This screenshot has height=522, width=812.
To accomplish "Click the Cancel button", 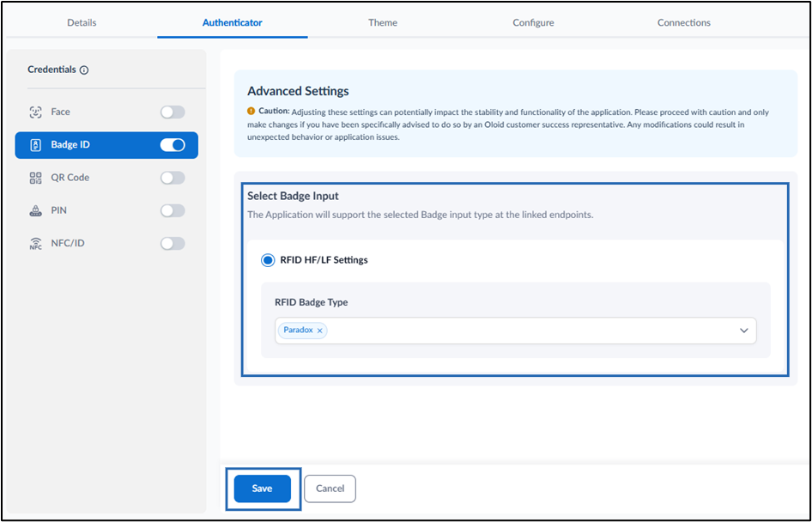I will pyautogui.click(x=330, y=489).
